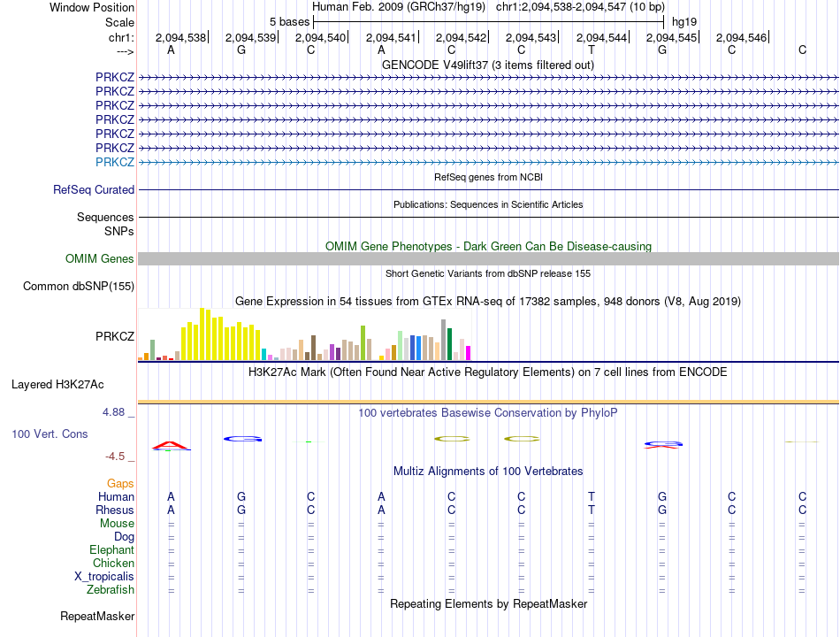840x637 pixels.
Task: Open RefSeq genes from NCBI title
Action: click(488, 177)
